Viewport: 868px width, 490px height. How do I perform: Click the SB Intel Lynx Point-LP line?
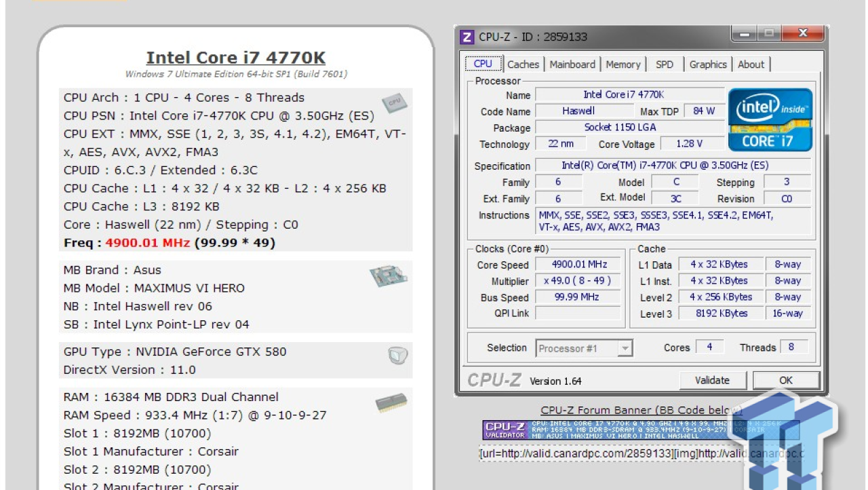(157, 324)
